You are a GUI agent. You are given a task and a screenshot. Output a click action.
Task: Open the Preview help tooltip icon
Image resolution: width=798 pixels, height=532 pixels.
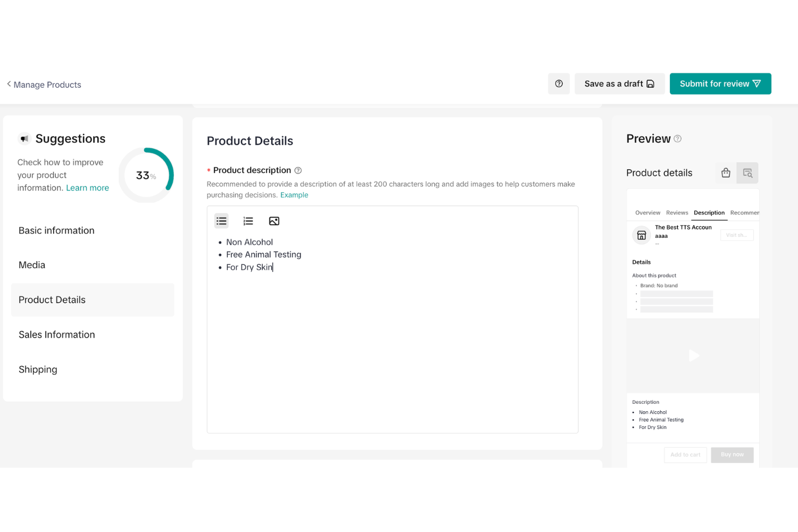tap(677, 139)
